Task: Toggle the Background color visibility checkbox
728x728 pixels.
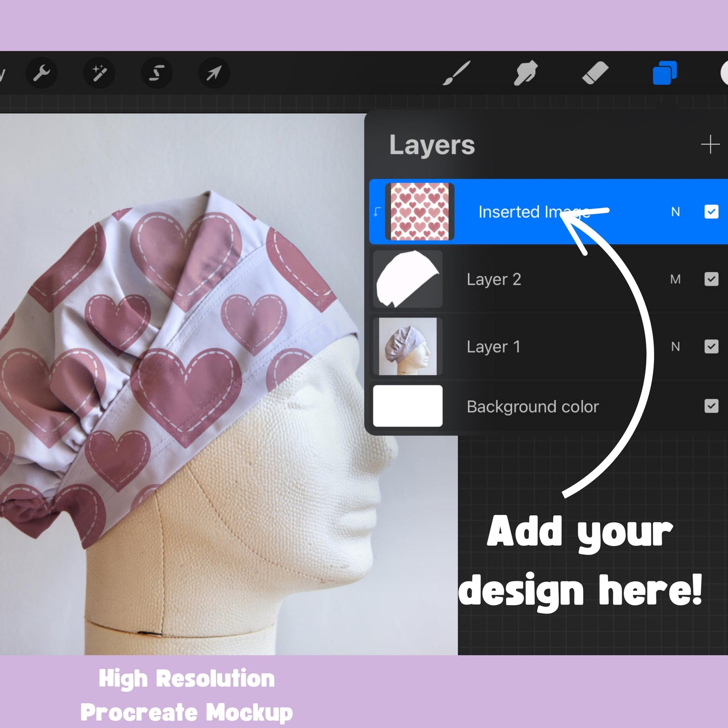Action: click(x=712, y=407)
